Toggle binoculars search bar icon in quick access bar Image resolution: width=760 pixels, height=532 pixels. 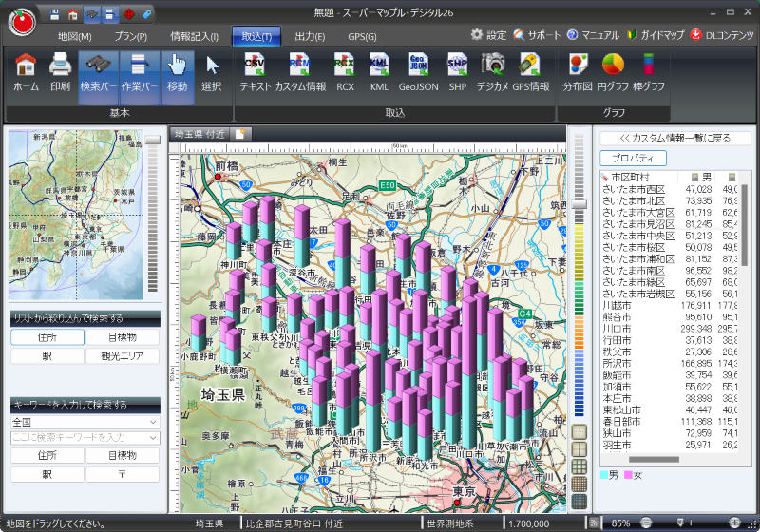coord(91,14)
